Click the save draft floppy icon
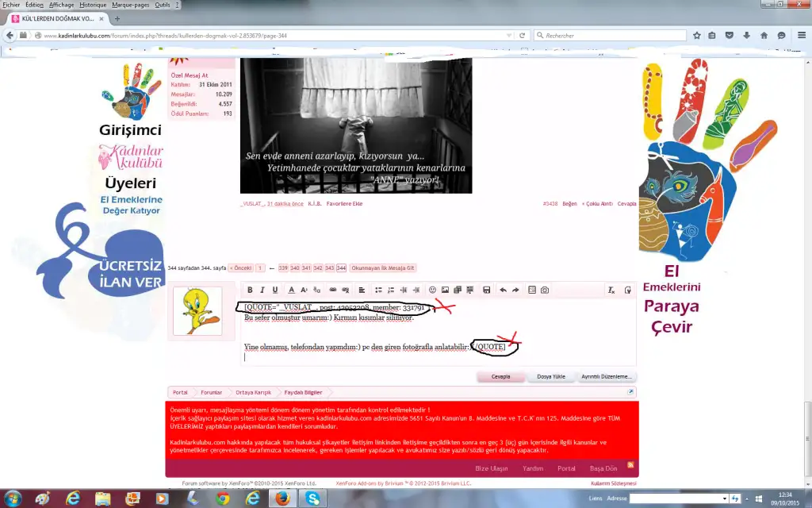Screen dimensions: 812x508 (486, 291)
